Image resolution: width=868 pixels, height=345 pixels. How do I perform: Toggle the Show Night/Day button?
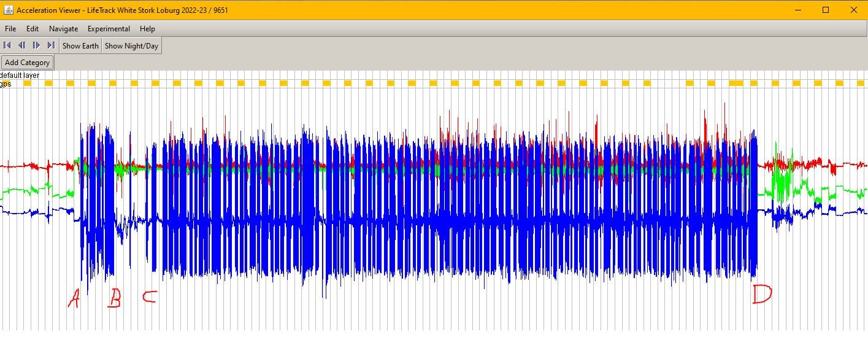click(x=131, y=45)
